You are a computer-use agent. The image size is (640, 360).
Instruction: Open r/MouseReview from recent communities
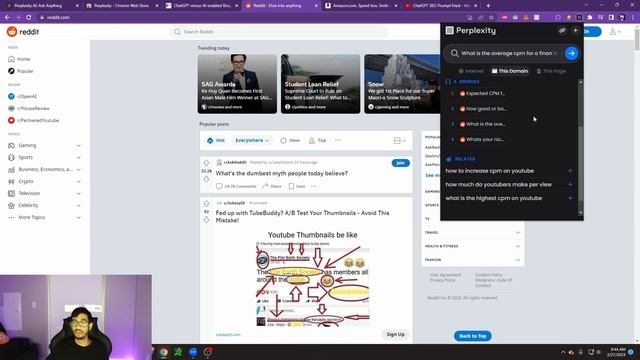tap(29, 109)
